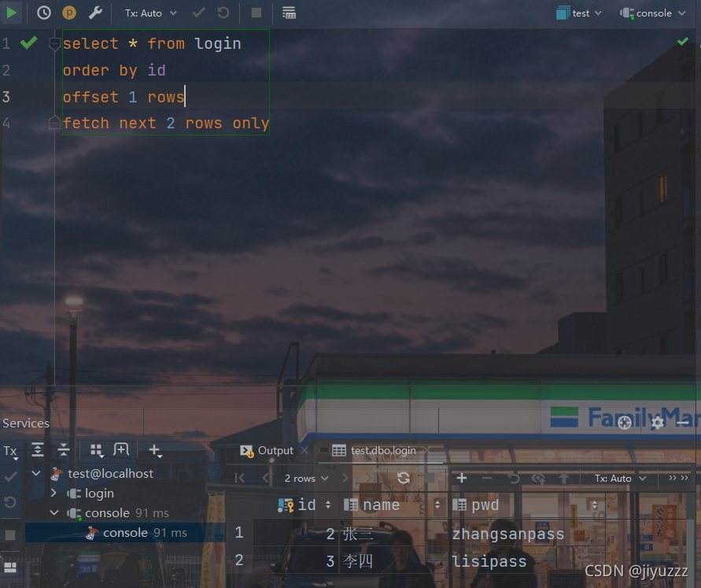
Task: Sort results by the id column
Action: coord(307,505)
